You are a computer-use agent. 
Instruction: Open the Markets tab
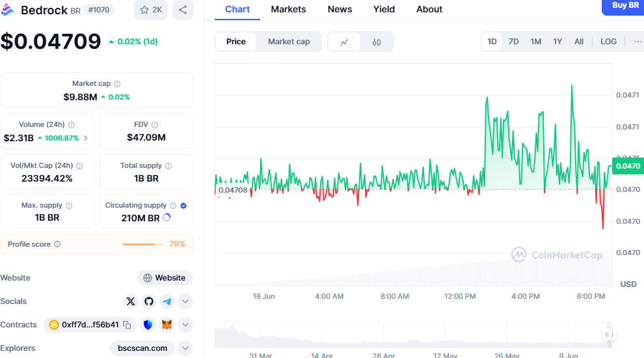(288, 10)
